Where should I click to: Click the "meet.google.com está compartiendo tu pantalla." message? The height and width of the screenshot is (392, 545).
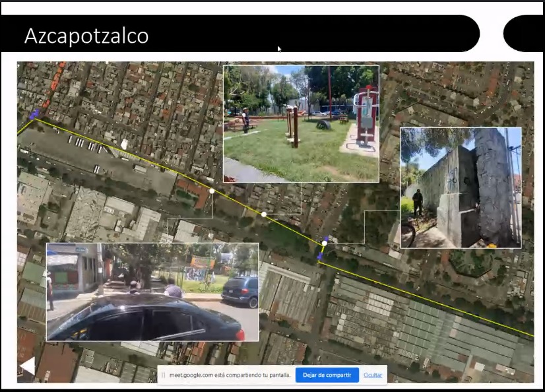(x=230, y=375)
